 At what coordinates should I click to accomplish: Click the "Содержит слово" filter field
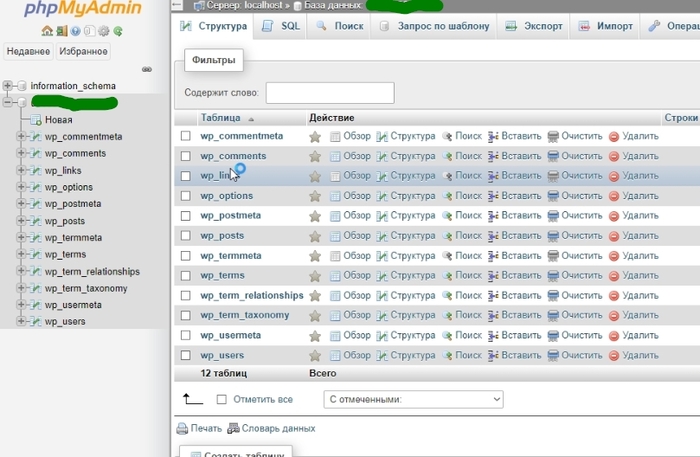(329, 92)
